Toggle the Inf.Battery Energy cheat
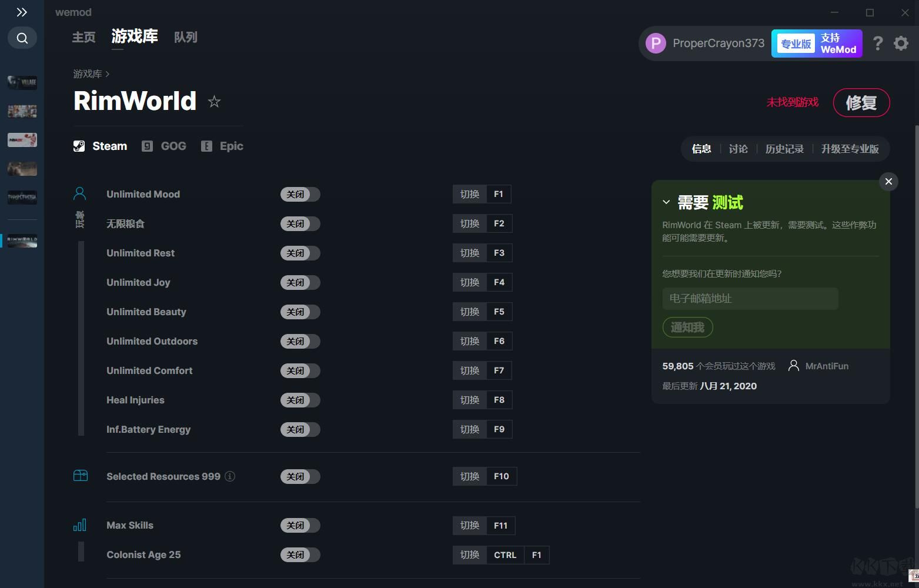This screenshot has width=919, height=588. point(300,430)
